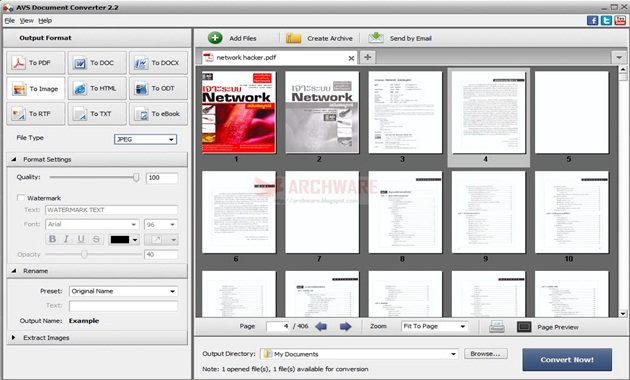Image resolution: width=630 pixels, height=380 pixels.
Task: Toggle bold for watermark text
Action: [x=52, y=239]
